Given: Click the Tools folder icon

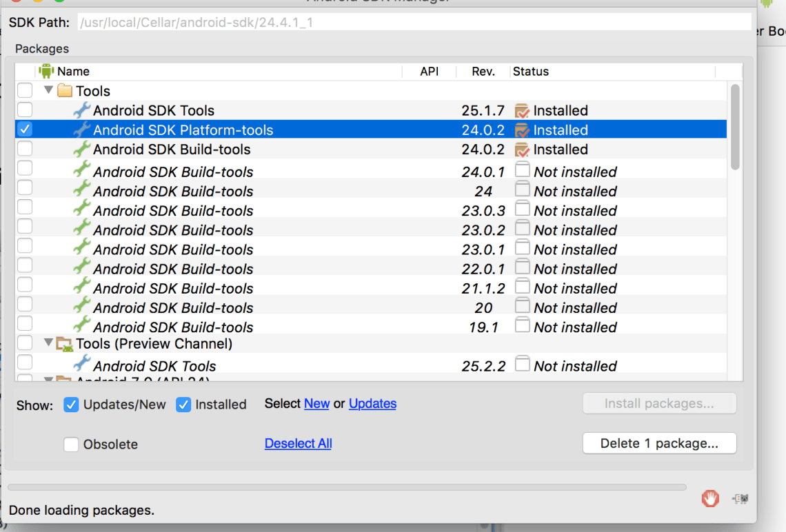Looking at the screenshot, I should pyautogui.click(x=65, y=91).
